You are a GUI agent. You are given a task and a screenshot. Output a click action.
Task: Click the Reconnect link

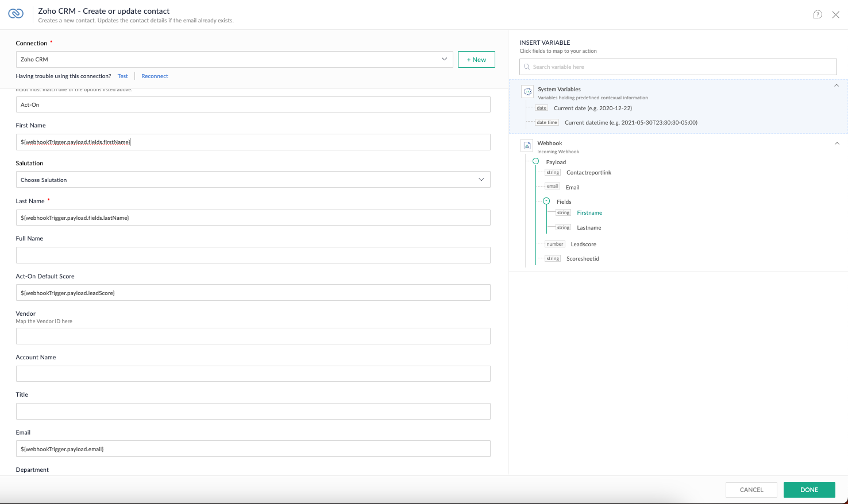point(155,76)
